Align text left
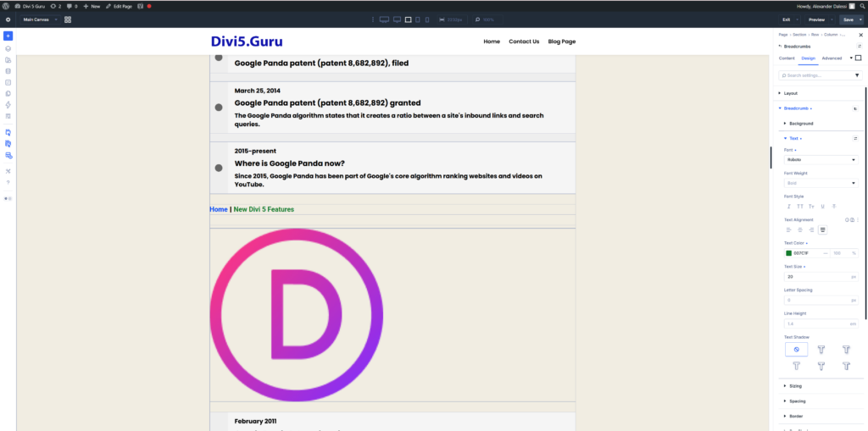Image resolution: width=868 pixels, height=431 pixels. pos(789,229)
